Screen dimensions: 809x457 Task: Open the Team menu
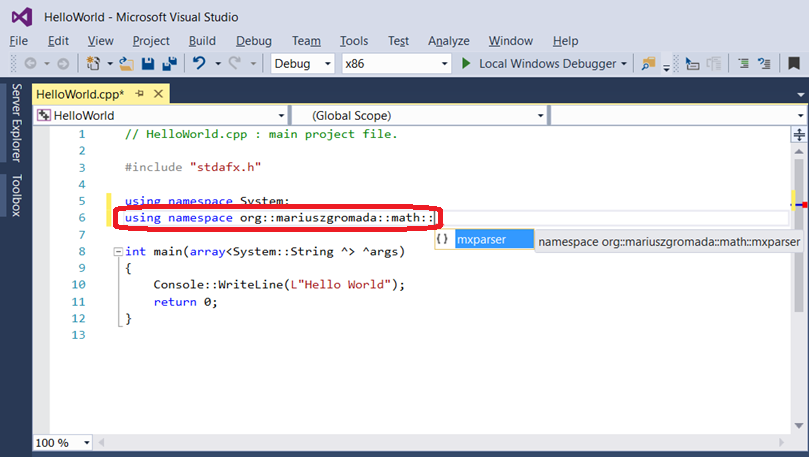306,41
